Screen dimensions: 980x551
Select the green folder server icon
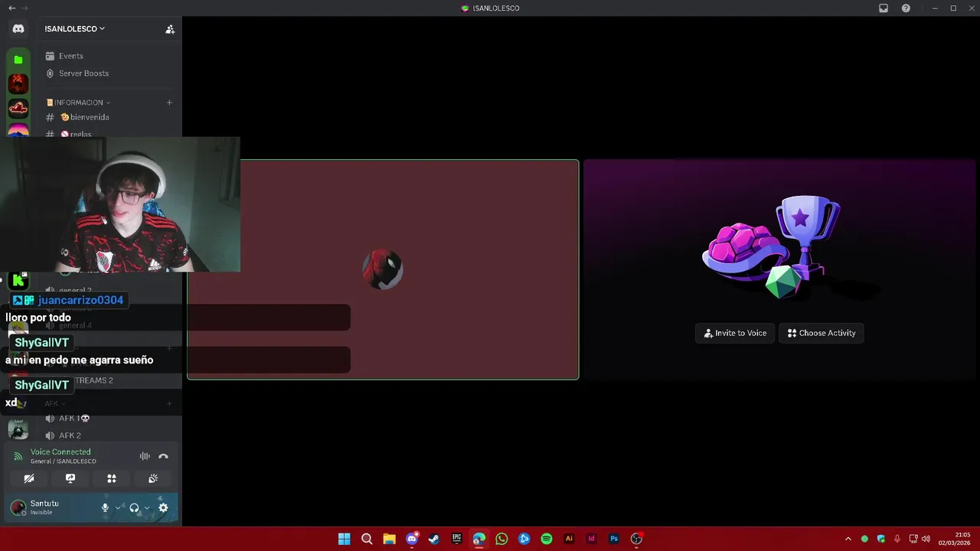[18, 59]
